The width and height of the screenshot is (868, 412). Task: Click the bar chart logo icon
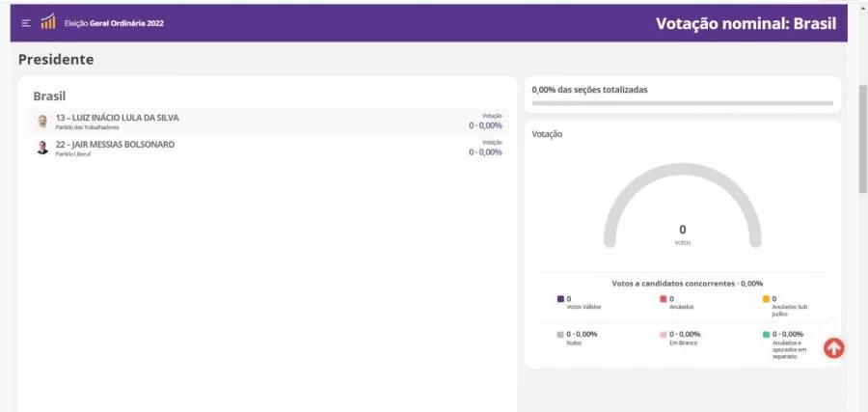tap(48, 22)
